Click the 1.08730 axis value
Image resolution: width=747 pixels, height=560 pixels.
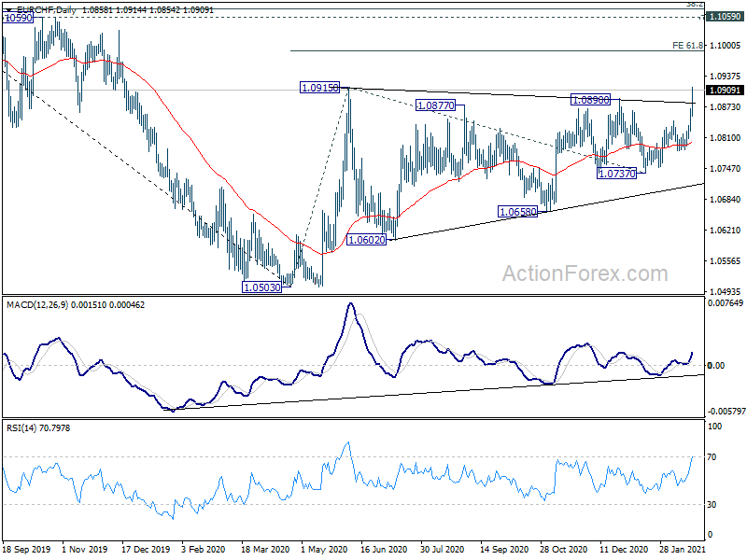[726, 107]
